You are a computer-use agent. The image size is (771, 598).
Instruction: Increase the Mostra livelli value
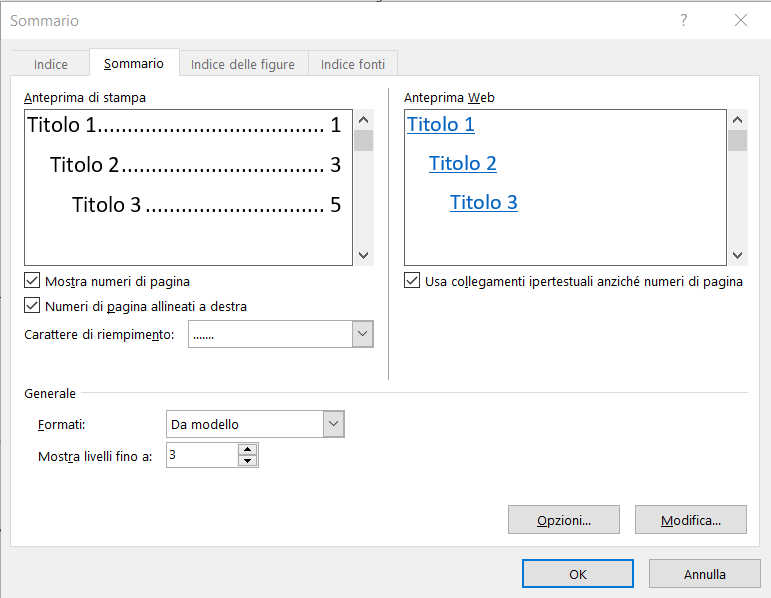click(248, 450)
